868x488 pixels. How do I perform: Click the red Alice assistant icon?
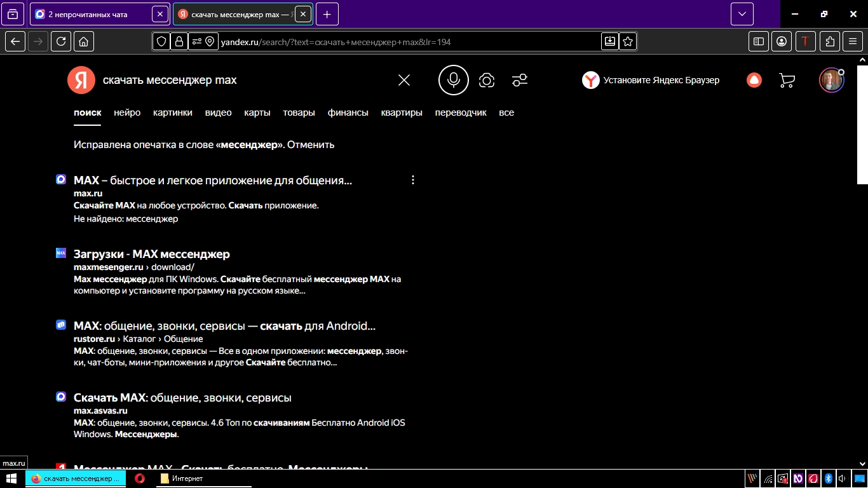pyautogui.click(x=754, y=80)
